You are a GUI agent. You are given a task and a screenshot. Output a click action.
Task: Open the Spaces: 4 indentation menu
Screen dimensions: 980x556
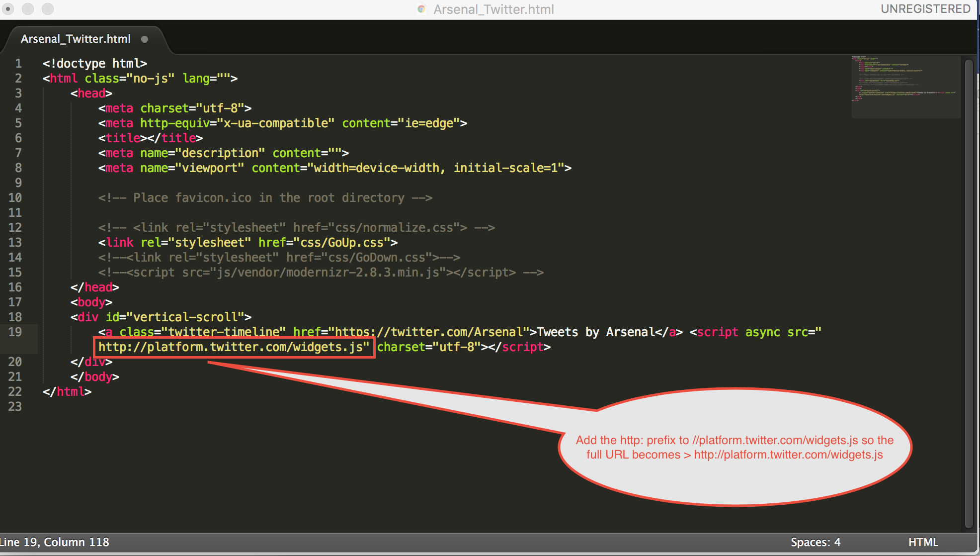coord(816,542)
